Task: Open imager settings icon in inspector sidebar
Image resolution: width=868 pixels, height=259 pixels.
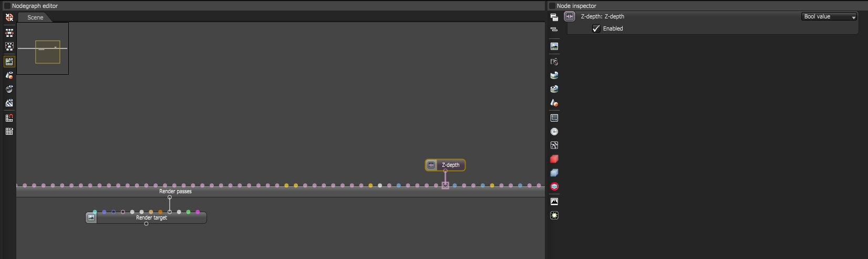Action: coord(554,202)
